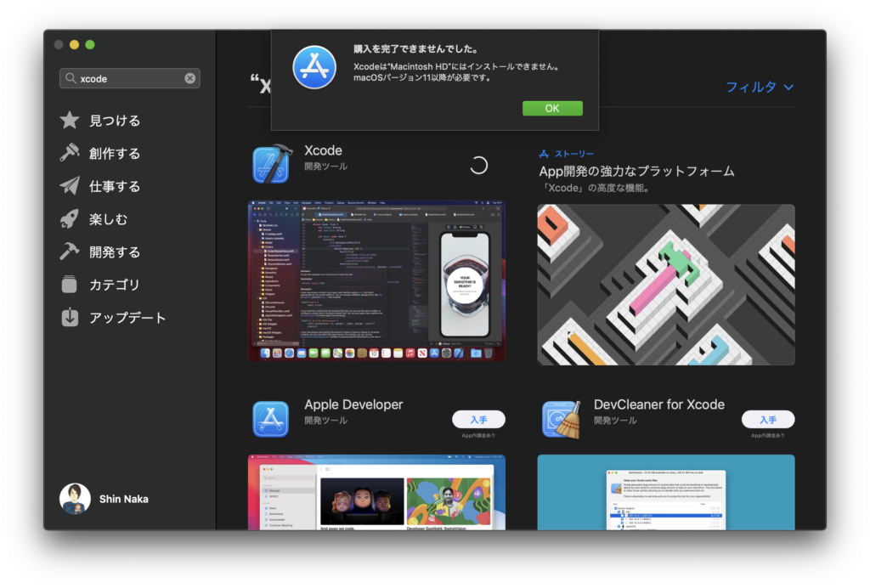Click the star icon for 見つける
870x588 pixels.
[x=70, y=121]
